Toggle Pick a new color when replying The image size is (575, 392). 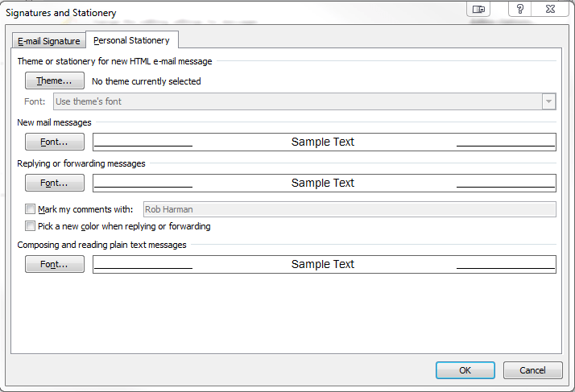point(30,226)
